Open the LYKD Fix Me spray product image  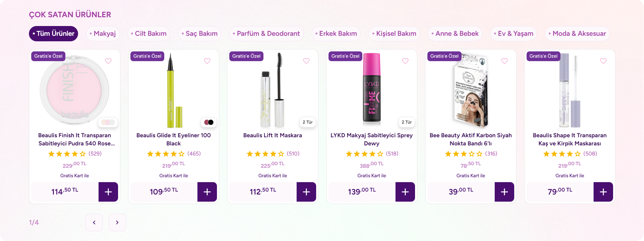pos(371,89)
